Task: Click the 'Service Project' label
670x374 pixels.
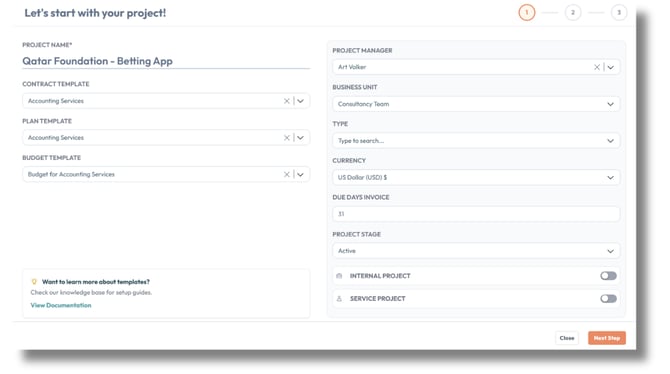Action: pyautogui.click(x=377, y=299)
